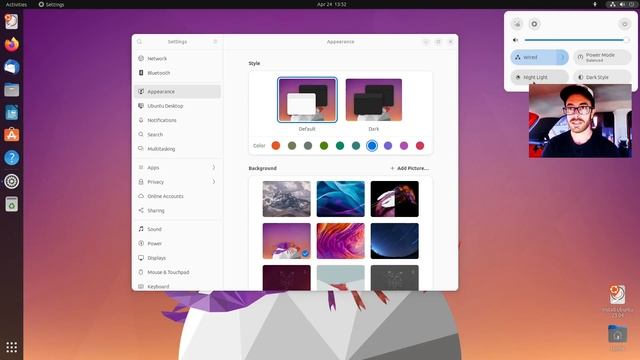Pick the orange accent color

pos(276,145)
